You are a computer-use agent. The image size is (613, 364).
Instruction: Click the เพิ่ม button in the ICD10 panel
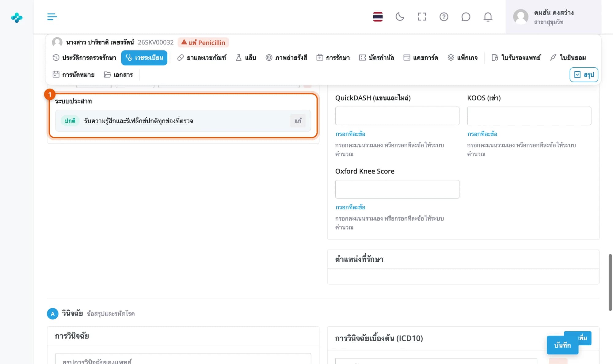585,338
